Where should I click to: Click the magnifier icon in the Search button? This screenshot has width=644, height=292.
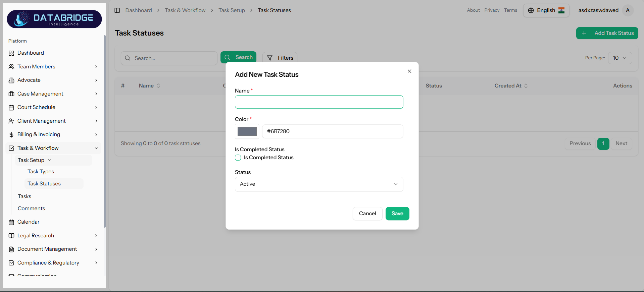227,57
